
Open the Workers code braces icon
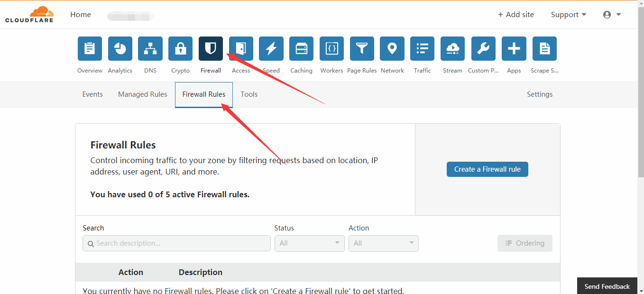point(331,49)
